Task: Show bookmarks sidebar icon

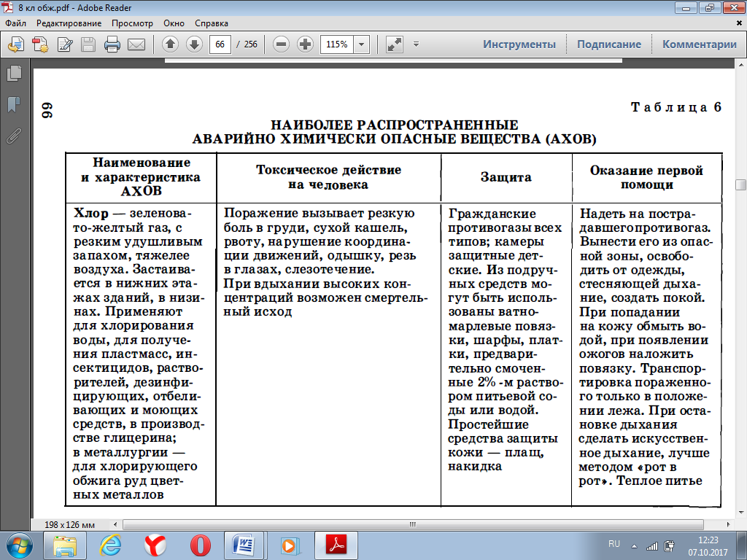Action: point(15,104)
